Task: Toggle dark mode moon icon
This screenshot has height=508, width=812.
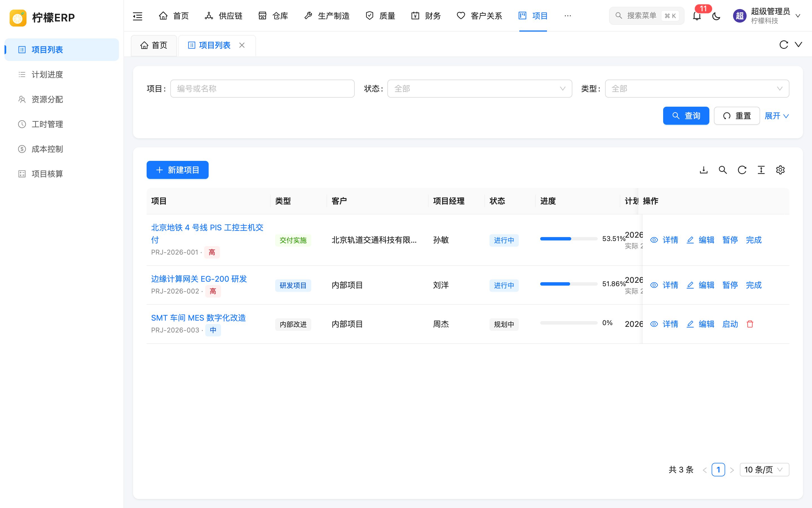Action: [716, 16]
